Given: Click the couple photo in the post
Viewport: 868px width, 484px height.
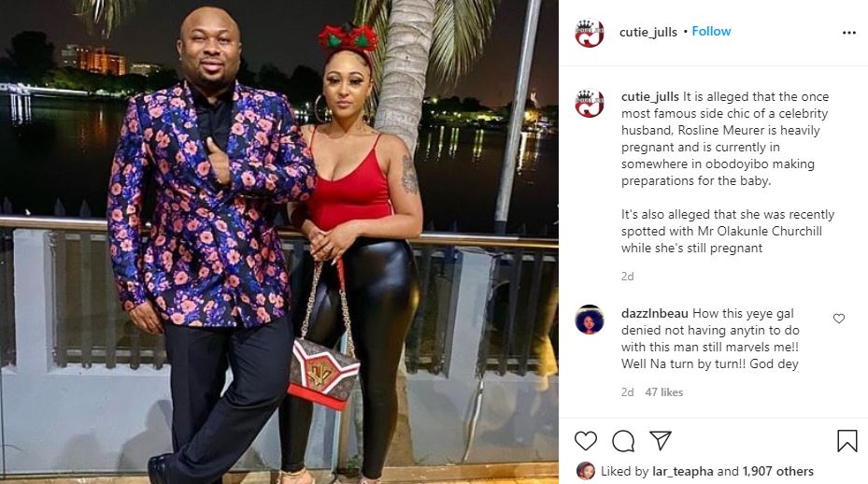Looking at the screenshot, I should [279, 242].
